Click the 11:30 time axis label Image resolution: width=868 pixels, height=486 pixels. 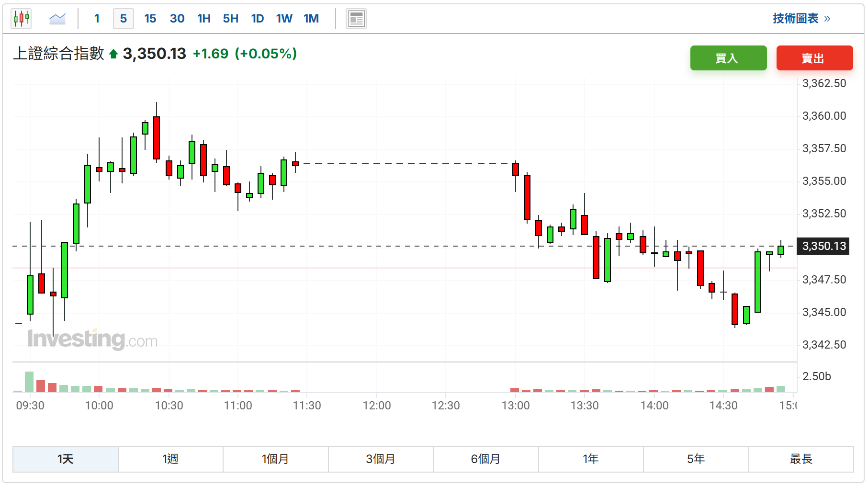click(307, 406)
